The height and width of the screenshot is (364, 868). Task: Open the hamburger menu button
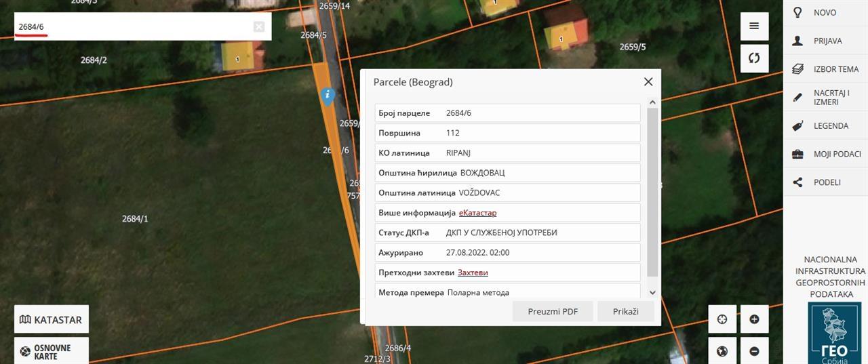click(x=754, y=26)
